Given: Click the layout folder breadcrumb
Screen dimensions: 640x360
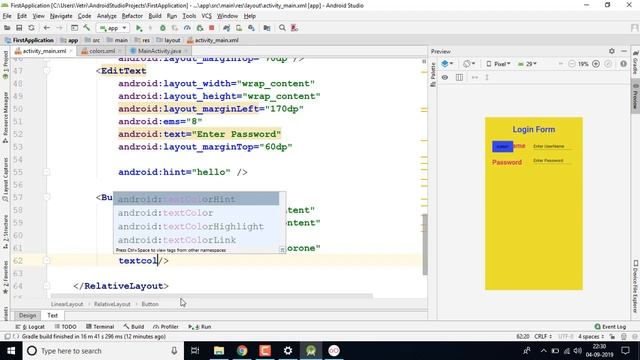Looking at the screenshot, I should coord(168,40).
